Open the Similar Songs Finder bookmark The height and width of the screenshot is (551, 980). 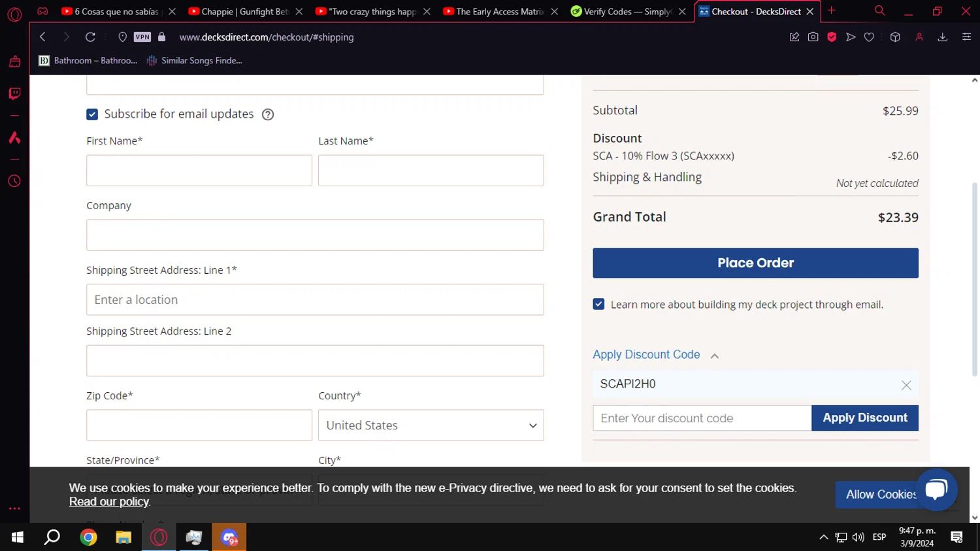click(x=195, y=61)
